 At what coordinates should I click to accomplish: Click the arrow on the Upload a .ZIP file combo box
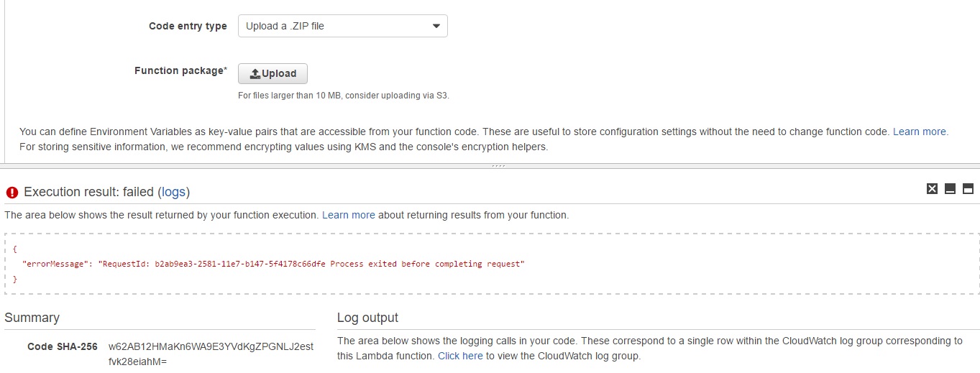tap(436, 27)
